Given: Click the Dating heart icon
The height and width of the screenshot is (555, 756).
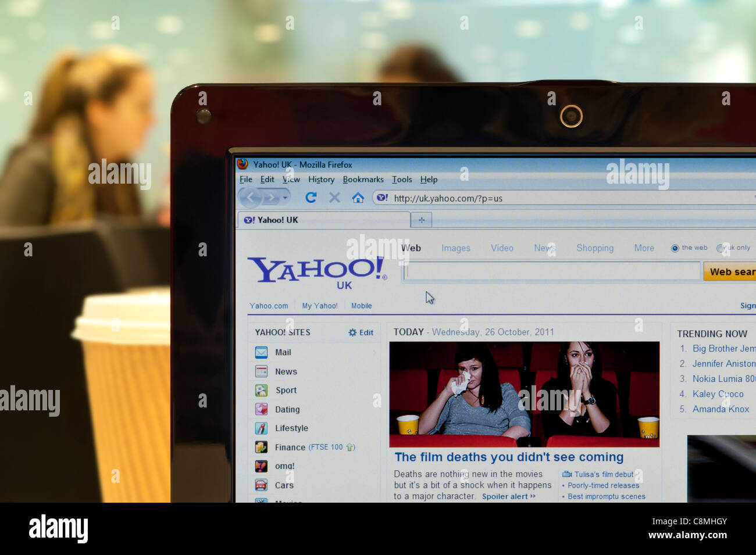Looking at the screenshot, I should 261,409.
